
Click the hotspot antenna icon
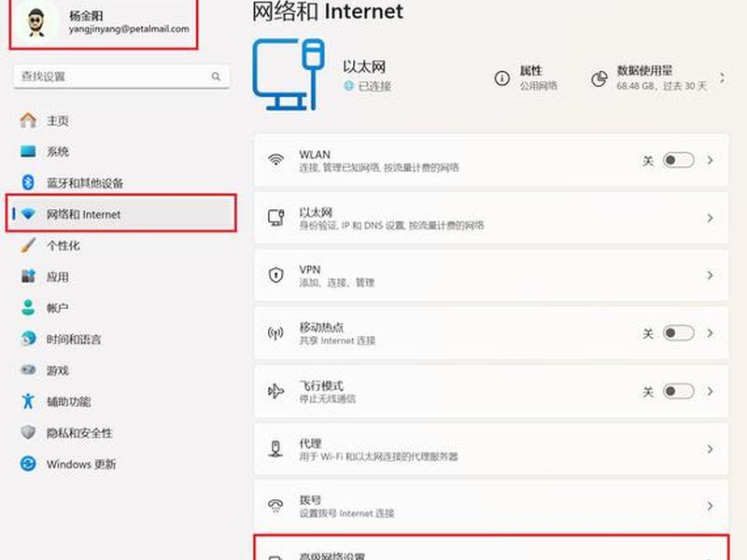tap(275, 333)
